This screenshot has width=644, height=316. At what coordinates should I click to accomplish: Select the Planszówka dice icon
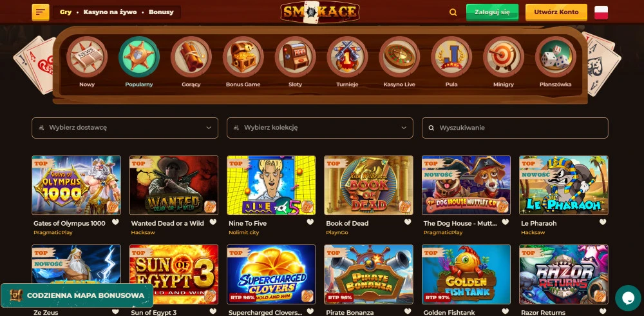[x=556, y=57]
